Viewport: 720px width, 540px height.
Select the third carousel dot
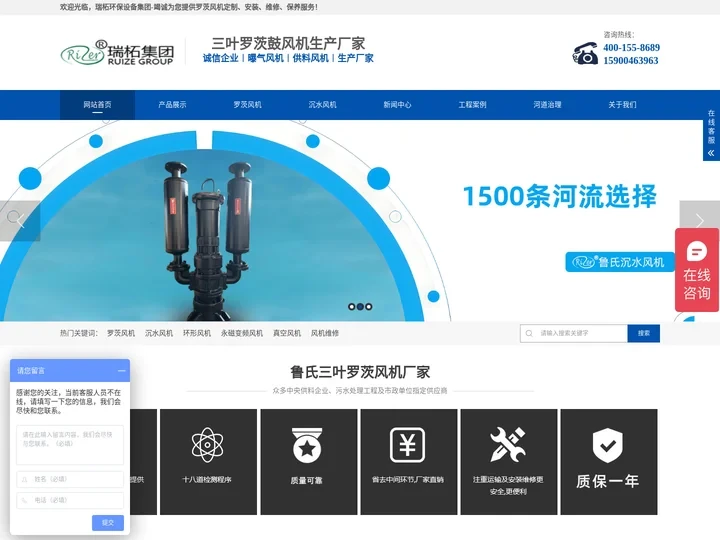[369, 306]
